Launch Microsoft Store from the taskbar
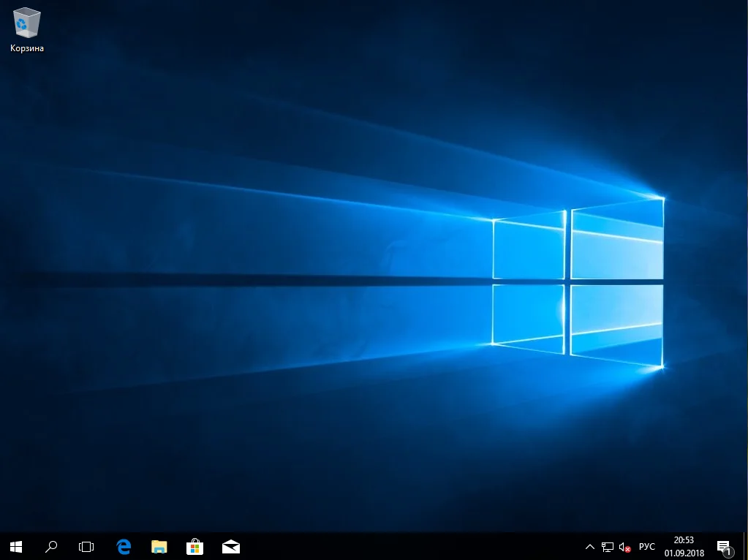Image resolution: width=748 pixels, height=560 pixels. pos(194,546)
